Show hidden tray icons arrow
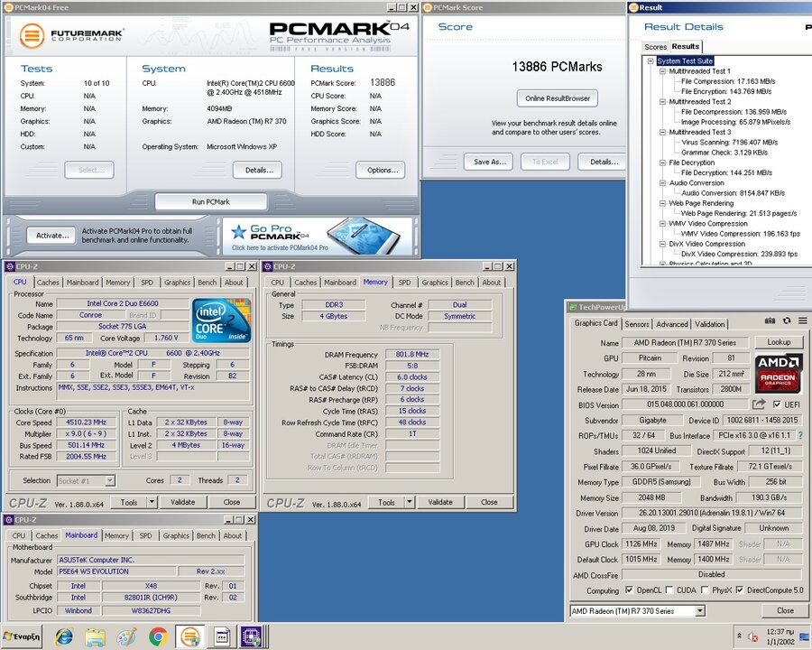 pos(739,636)
